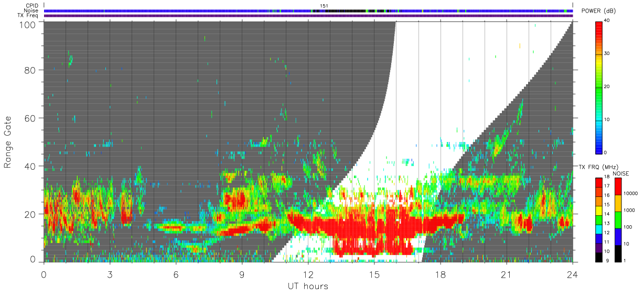Viewport: 644px width, 297px height.
Task: Click the 13 label on TX FRQ legend
Action: pos(607,223)
